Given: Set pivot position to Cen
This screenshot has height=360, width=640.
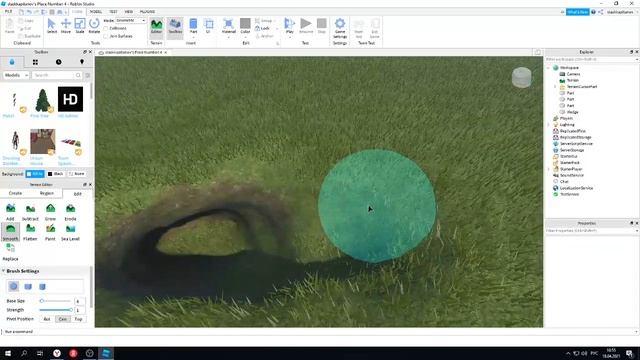Looking at the screenshot, I should pos(62,319).
